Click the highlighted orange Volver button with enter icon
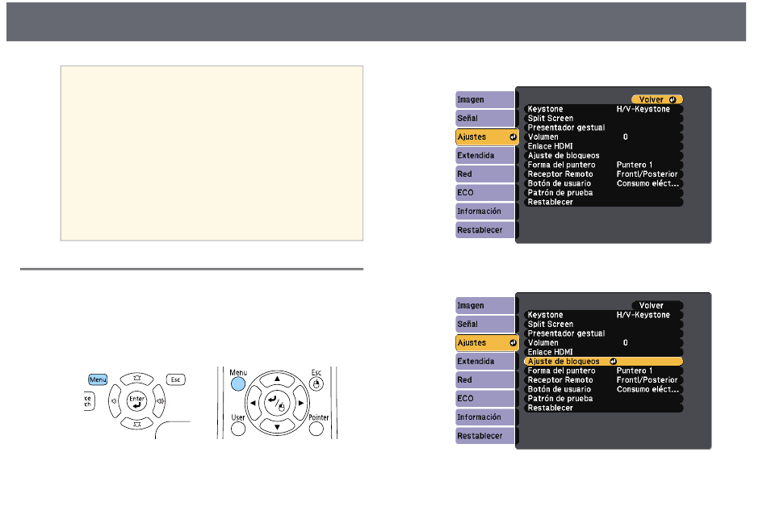Viewport: 767px width, 532px height. (x=657, y=99)
